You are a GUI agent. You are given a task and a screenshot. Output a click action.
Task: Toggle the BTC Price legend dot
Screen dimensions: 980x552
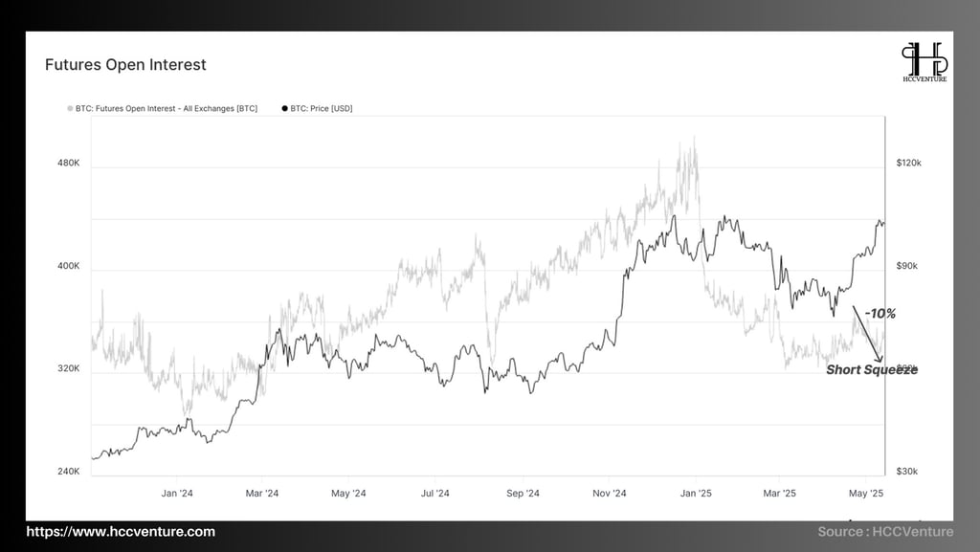[285, 109]
